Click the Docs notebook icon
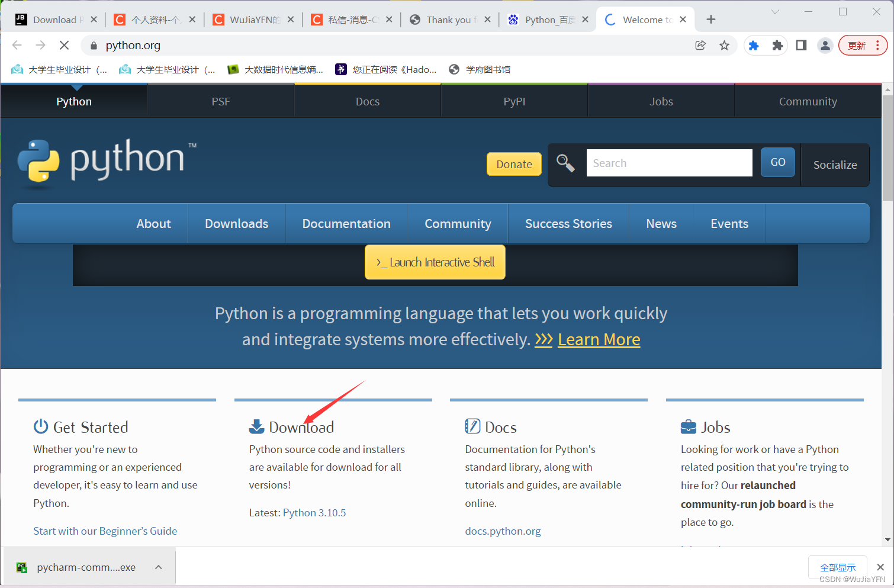894x588 pixels. (472, 426)
